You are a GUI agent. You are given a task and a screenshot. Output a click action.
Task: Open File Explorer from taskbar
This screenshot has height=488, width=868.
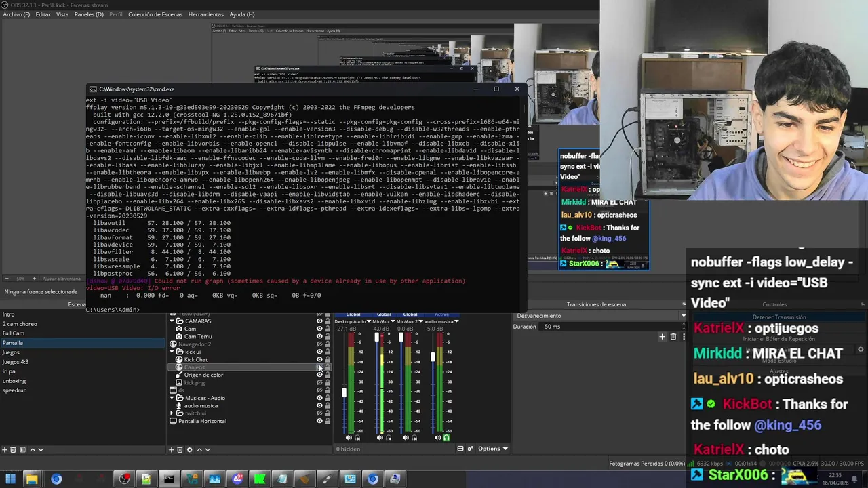pos(32,479)
